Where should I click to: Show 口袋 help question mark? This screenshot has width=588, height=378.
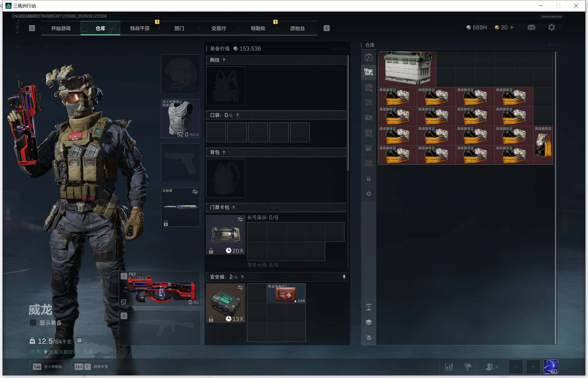(x=238, y=115)
